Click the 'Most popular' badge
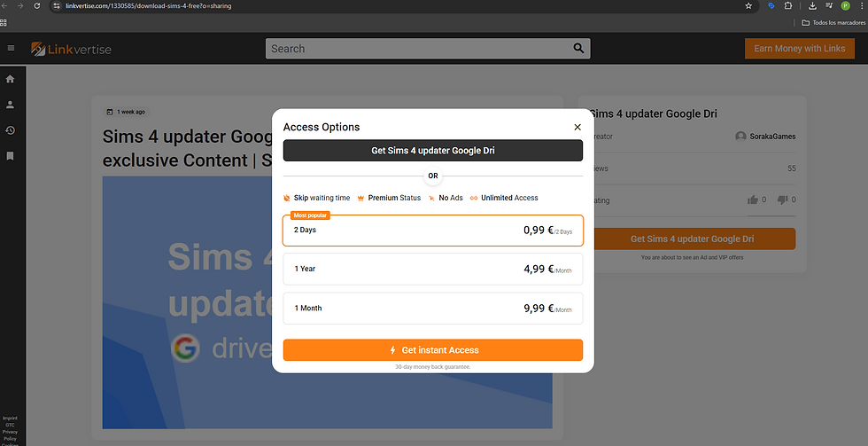Image resolution: width=868 pixels, height=446 pixels. [x=310, y=215]
